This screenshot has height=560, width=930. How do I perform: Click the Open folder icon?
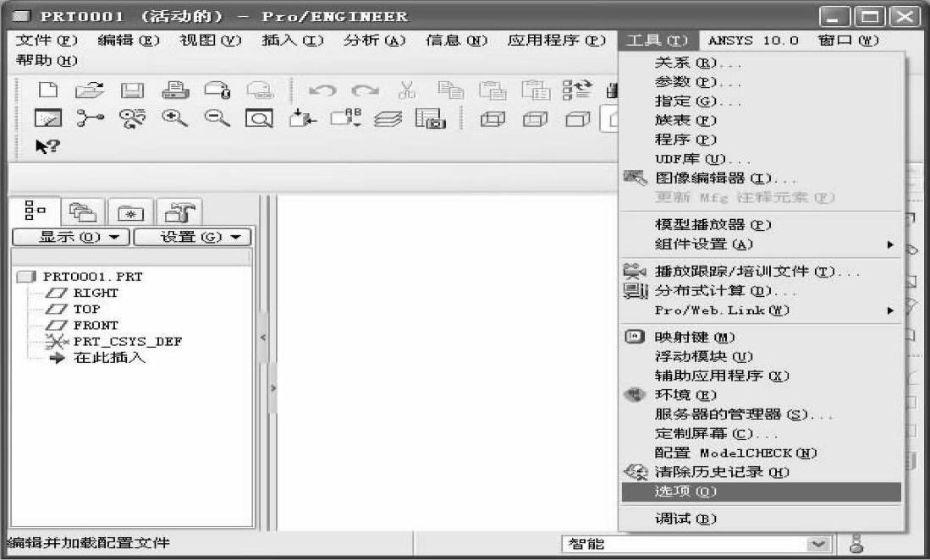pos(91,90)
